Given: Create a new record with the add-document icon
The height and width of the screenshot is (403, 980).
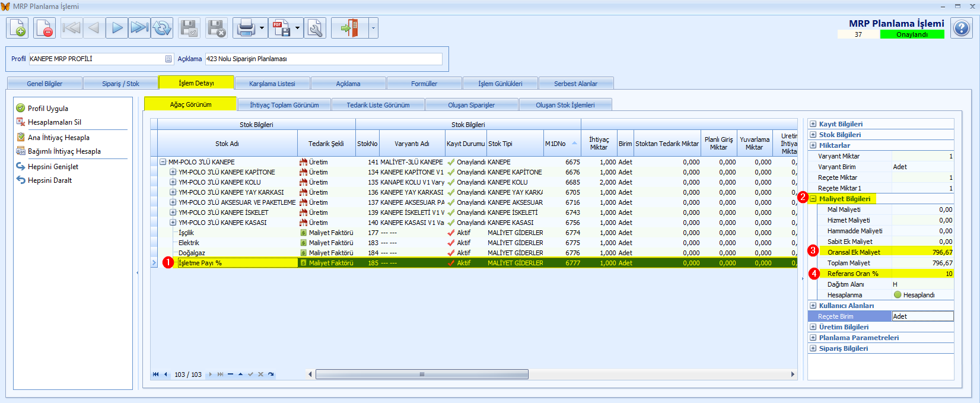Looking at the screenshot, I should point(17,28).
